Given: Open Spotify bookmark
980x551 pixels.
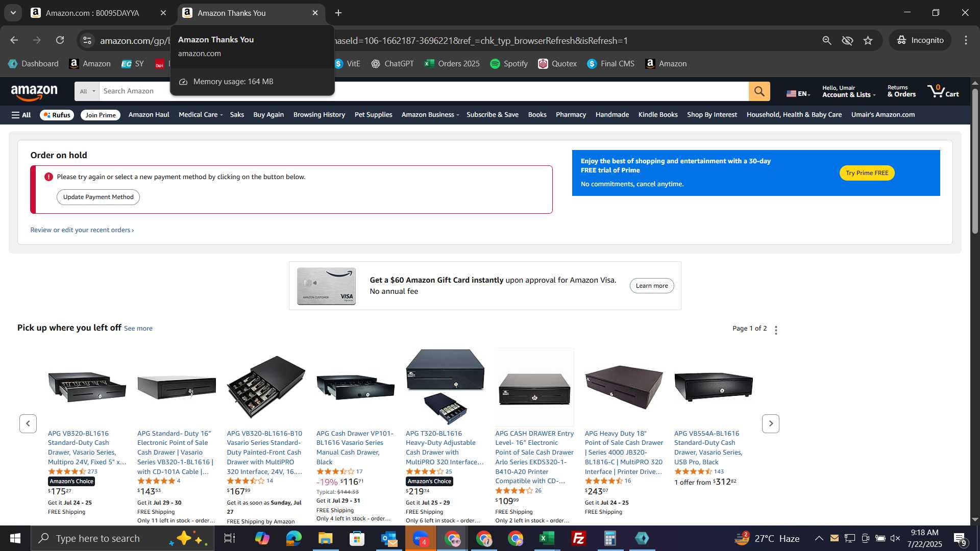Looking at the screenshot, I should click(508, 64).
